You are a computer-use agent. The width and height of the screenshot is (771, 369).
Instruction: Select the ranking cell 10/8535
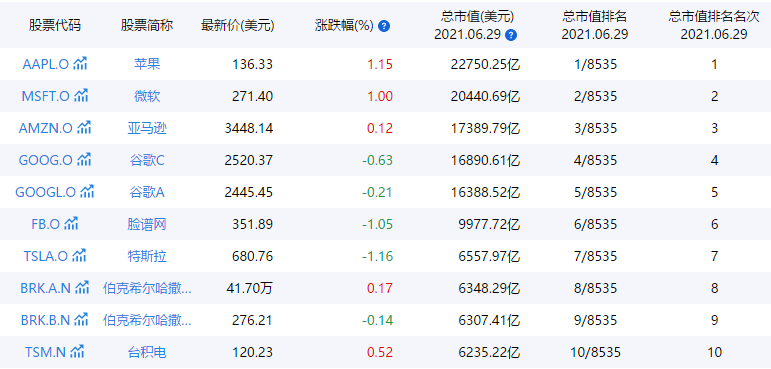(x=594, y=352)
